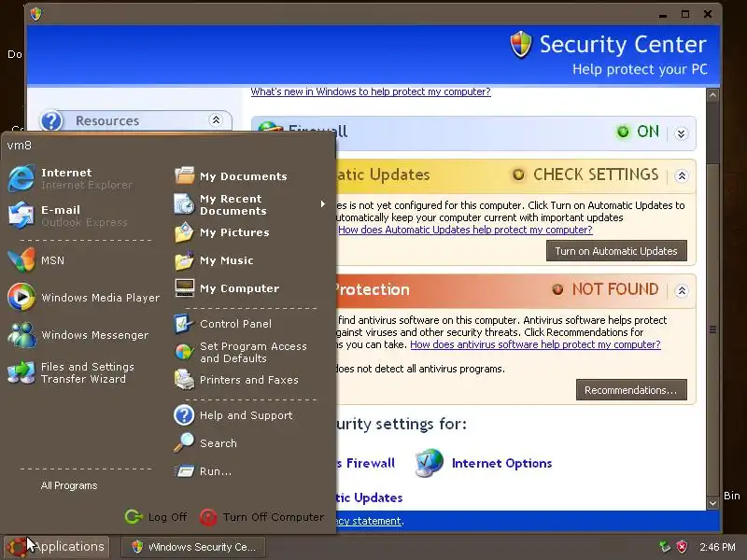Open Internet Options security settings link
Image resolution: width=747 pixels, height=560 pixels.
click(501, 463)
